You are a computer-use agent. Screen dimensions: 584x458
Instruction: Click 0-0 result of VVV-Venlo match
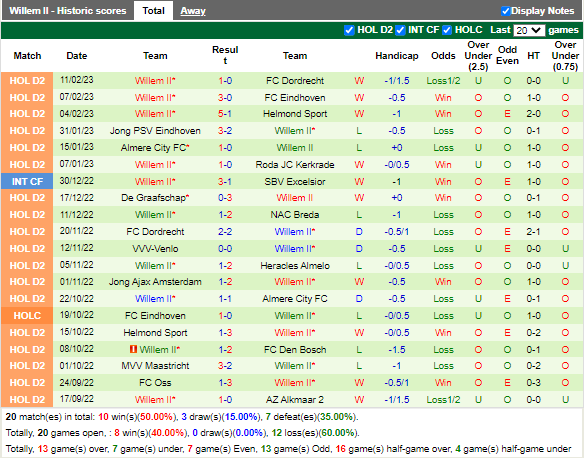click(x=225, y=248)
